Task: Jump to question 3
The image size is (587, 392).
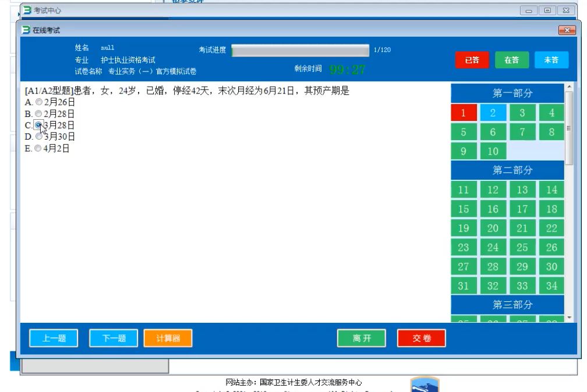Action: 522,113
